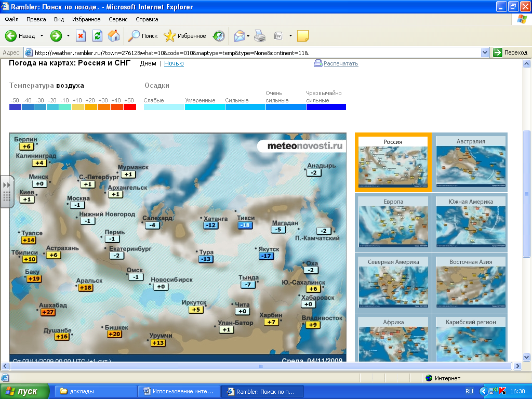The width and height of the screenshot is (532, 399).
Task: Open the Mail button dropdown arrow
Action: [x=248, y=36]
